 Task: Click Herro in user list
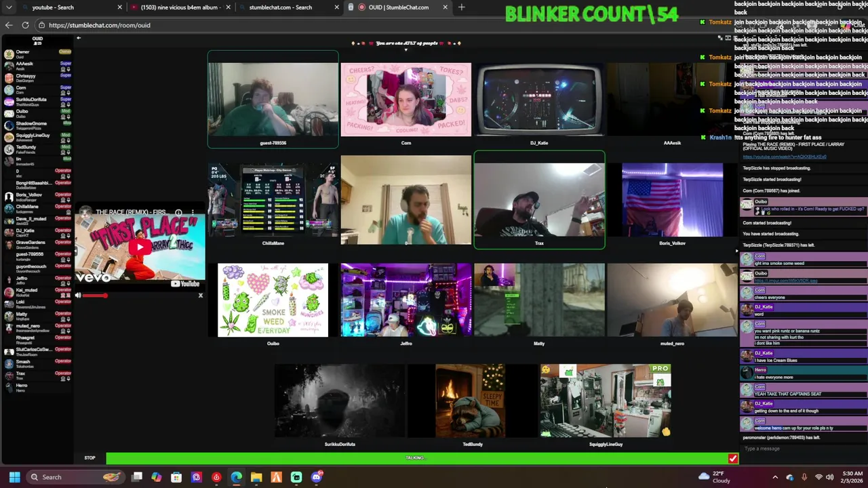pos(37,387)
